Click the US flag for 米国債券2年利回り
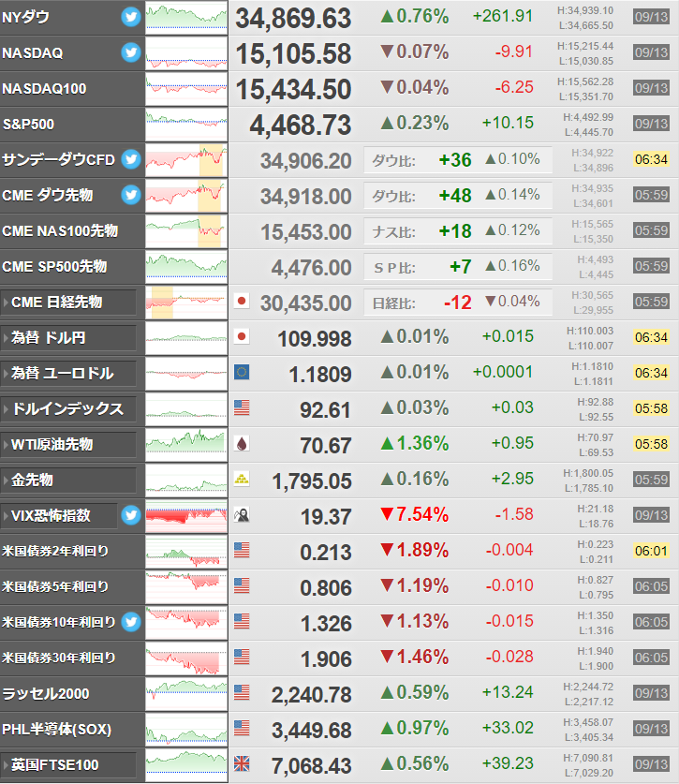This screenshot has width=679, height=784. 242,551
